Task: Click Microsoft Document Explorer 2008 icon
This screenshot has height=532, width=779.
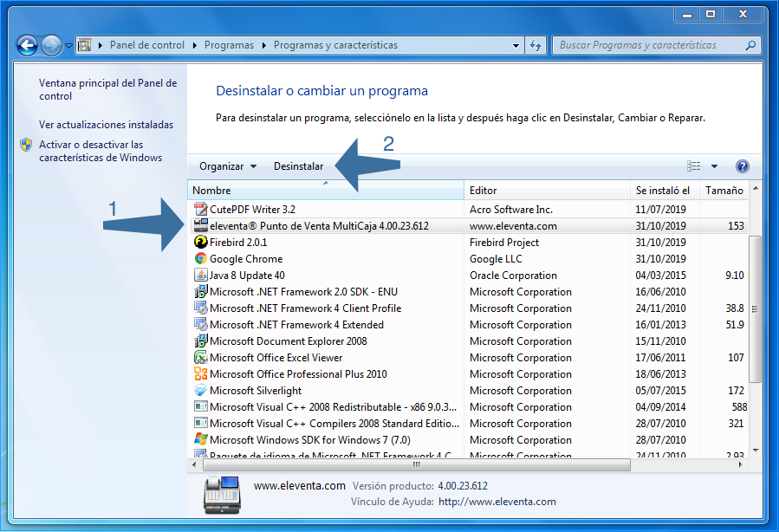Action: tap(201, 341)
